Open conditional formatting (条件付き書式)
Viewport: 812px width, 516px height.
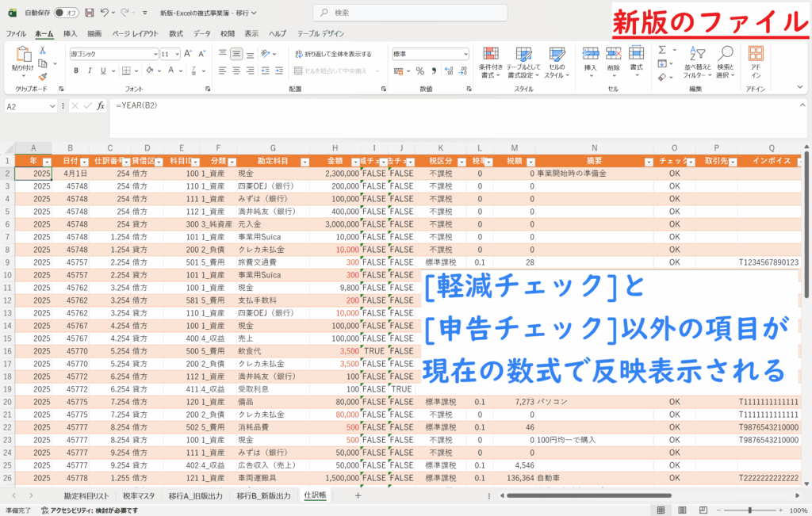[x=492, y=62]
